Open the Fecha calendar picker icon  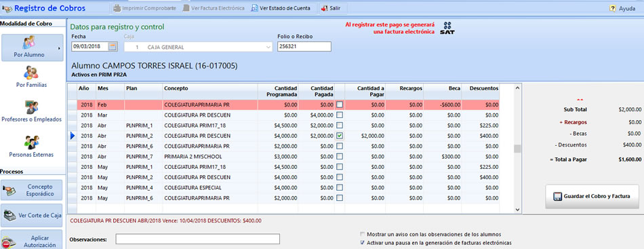(113, 47)
